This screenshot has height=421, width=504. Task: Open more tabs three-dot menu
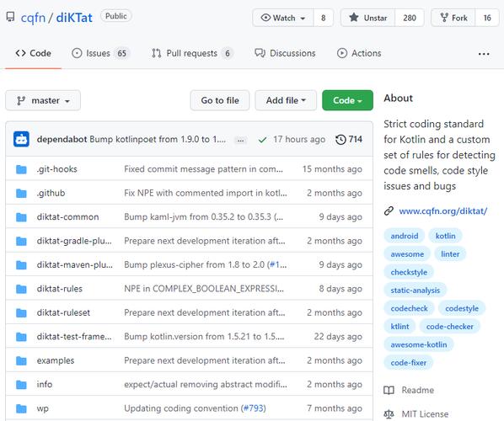point(484,54)
